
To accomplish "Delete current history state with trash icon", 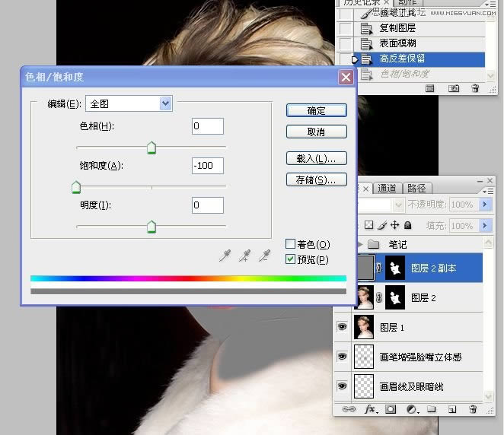I will tap(474, 88).
